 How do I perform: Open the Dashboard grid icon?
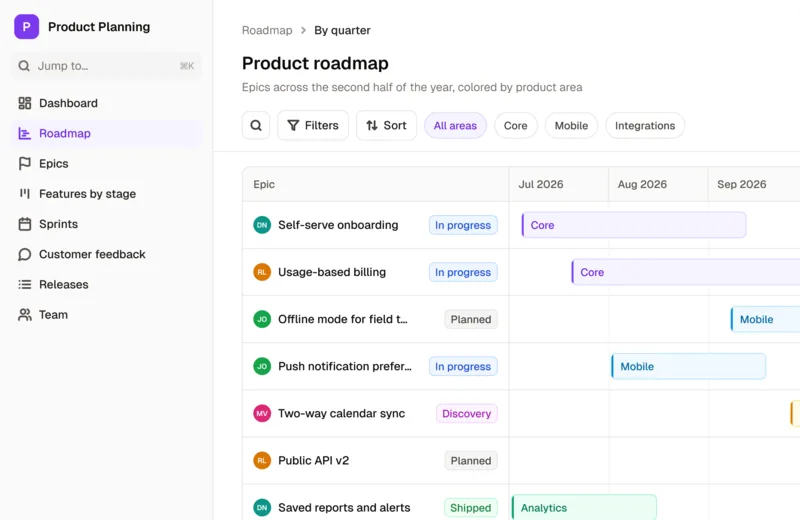pos(24,103)
